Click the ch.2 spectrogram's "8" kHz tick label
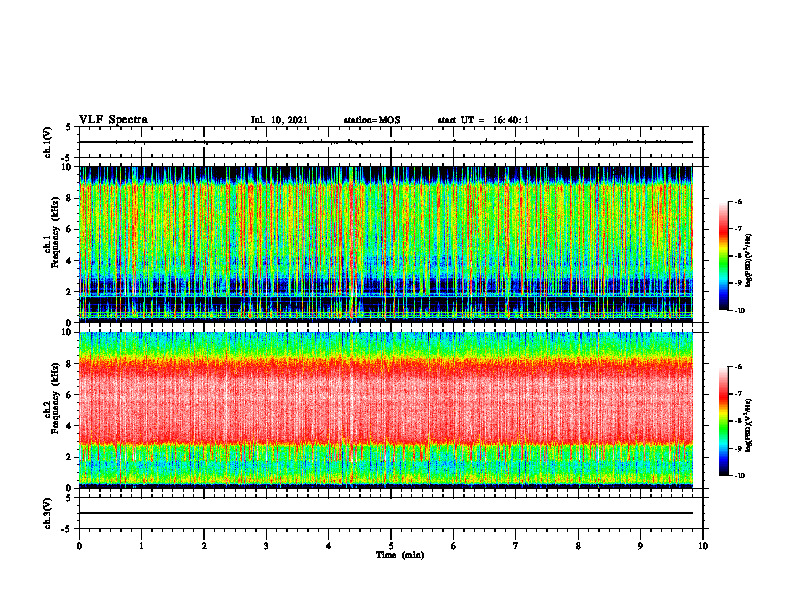 click(70, 364)
